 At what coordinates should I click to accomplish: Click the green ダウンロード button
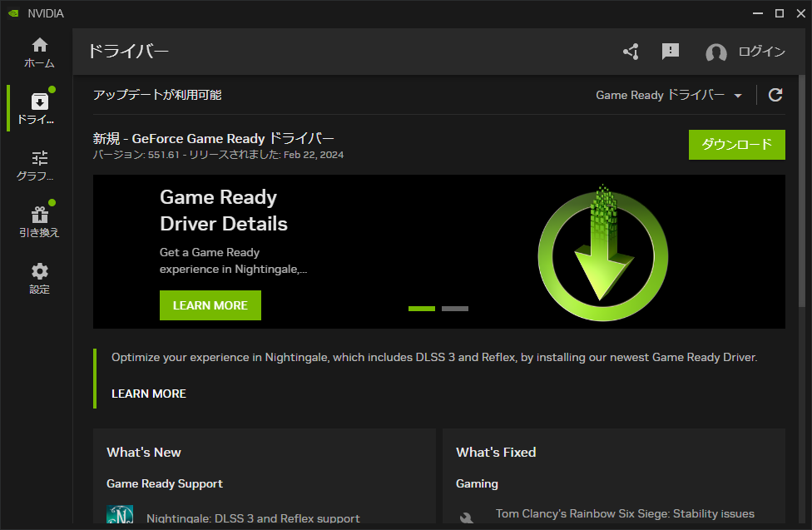tap(736, 144)
